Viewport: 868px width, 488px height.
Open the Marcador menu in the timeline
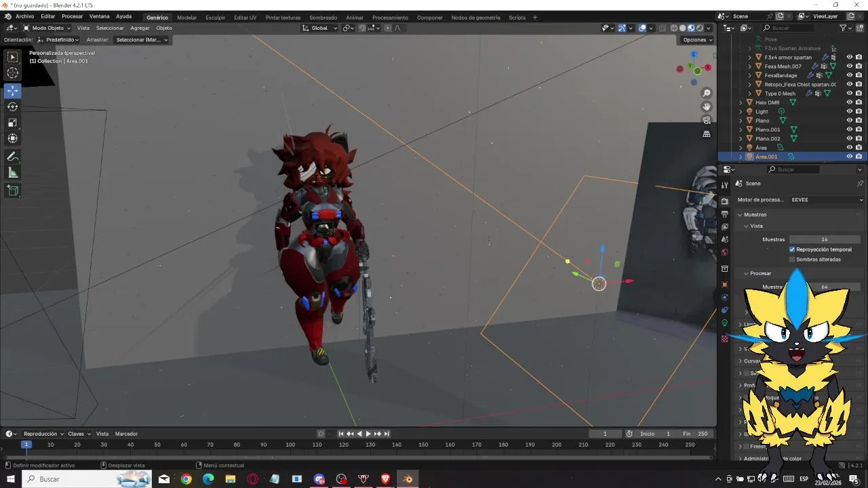(126, 434)
